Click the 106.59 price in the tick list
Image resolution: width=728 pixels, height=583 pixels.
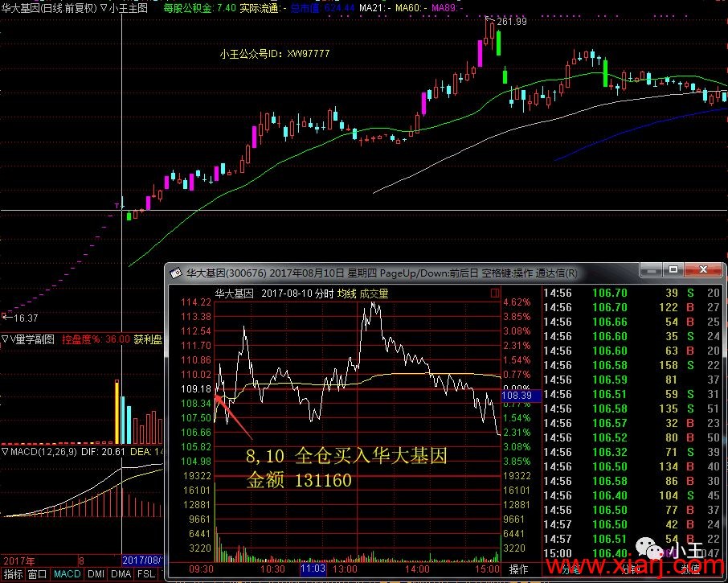(610, 380)
